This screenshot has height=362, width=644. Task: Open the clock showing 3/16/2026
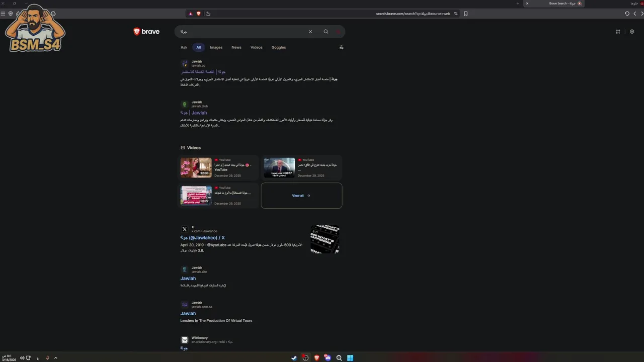click(9, 358)
